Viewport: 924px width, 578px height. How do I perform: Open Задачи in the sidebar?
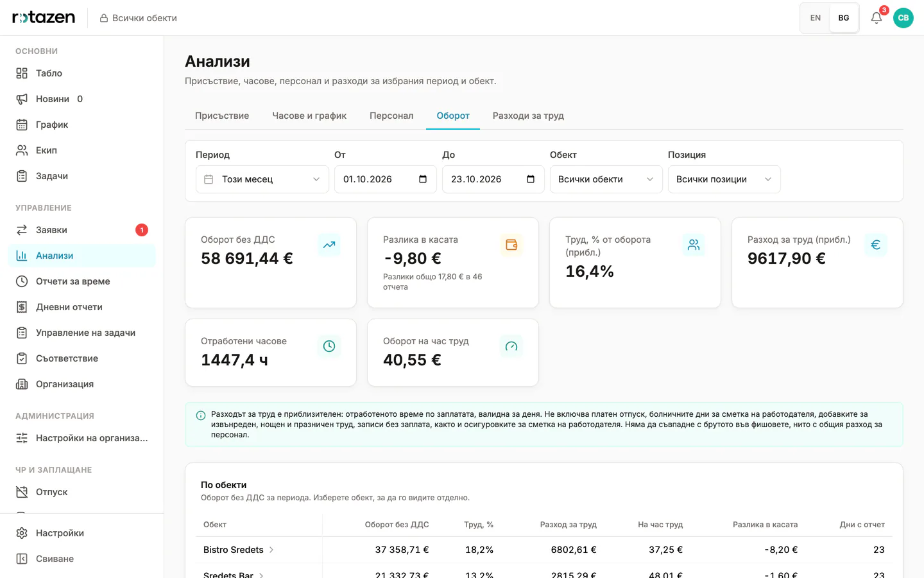(82, 176)
